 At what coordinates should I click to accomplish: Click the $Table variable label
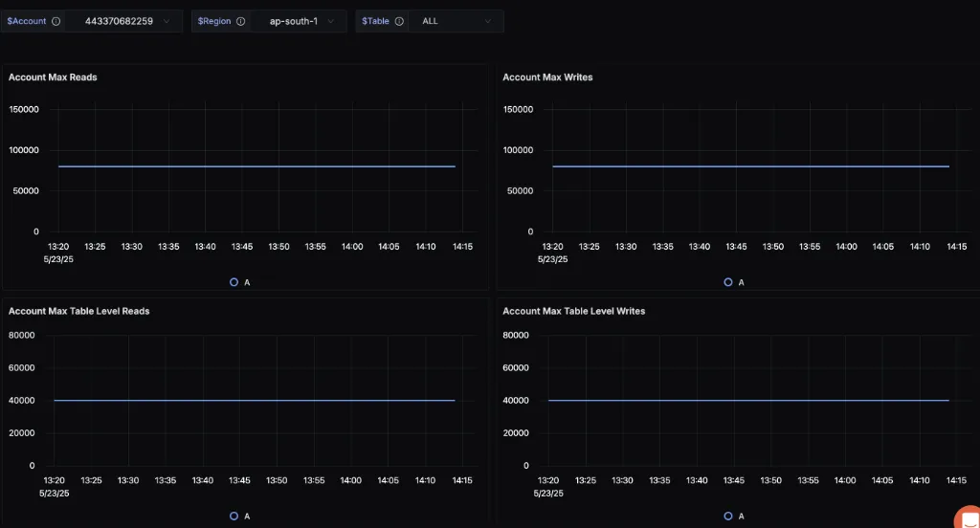pos(376,21)
